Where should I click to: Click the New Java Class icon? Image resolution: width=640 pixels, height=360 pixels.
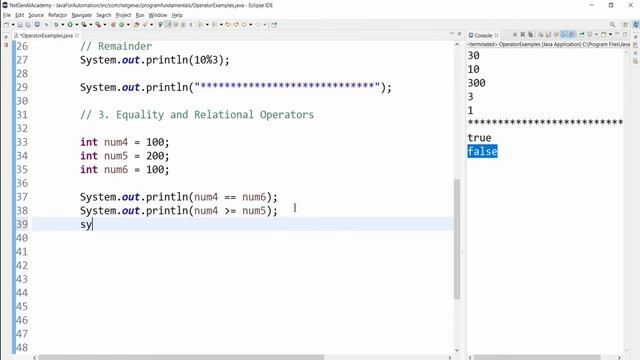pyautogui.click(x=121, y=24)
